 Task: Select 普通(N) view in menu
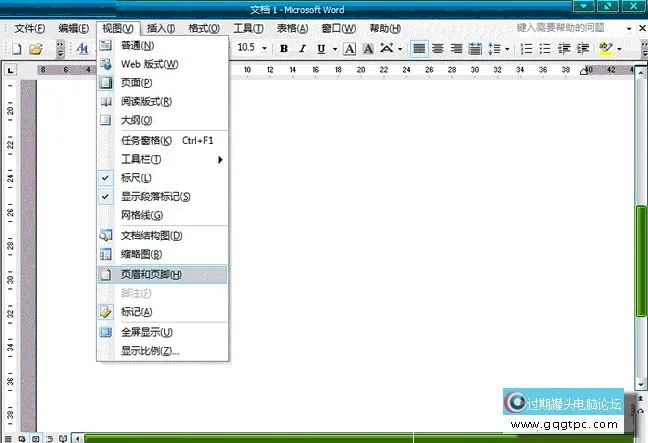(163, 45)
